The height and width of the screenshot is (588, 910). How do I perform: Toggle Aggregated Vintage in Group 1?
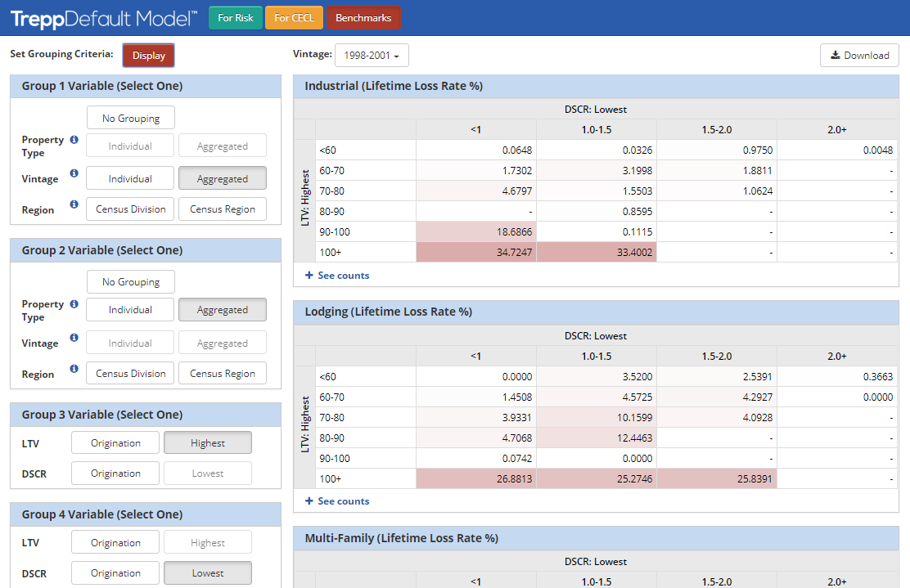[x=222, y=177]
